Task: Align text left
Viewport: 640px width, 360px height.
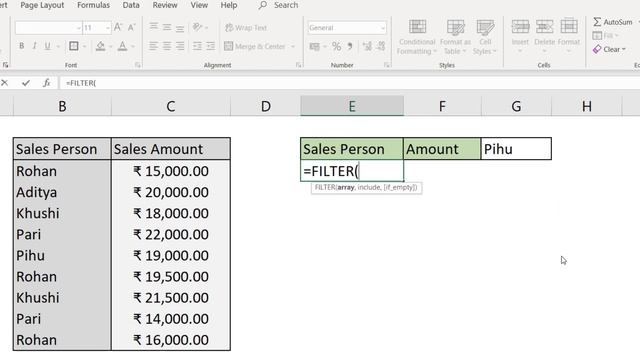Action: tap(153, 46)
